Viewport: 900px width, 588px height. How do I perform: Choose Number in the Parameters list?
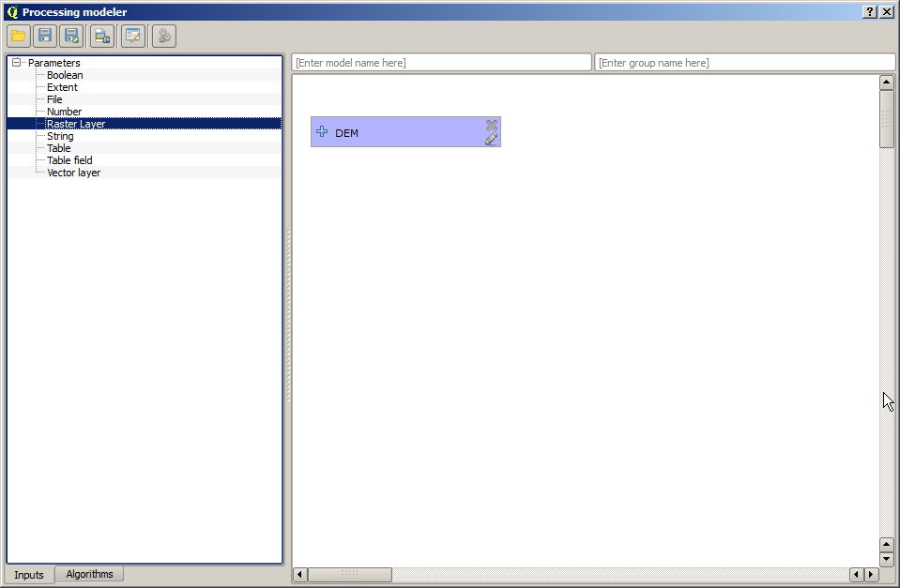(x=64, y=112)
